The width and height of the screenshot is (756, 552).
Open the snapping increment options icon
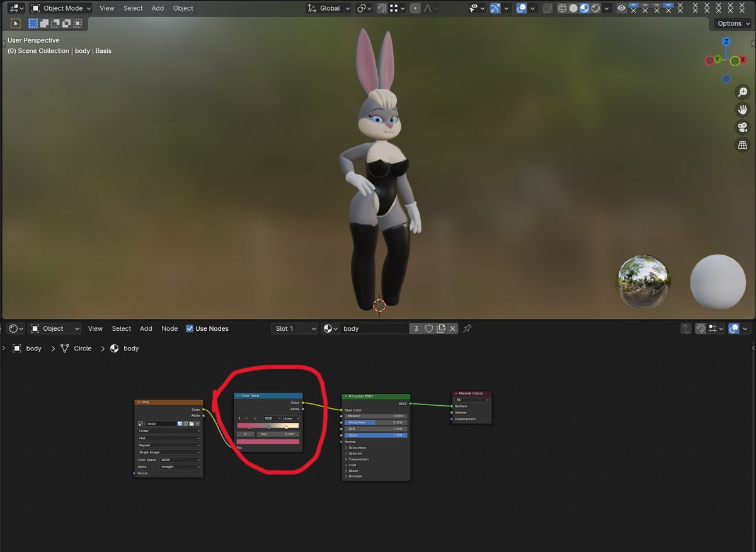(x=397, y=8)
